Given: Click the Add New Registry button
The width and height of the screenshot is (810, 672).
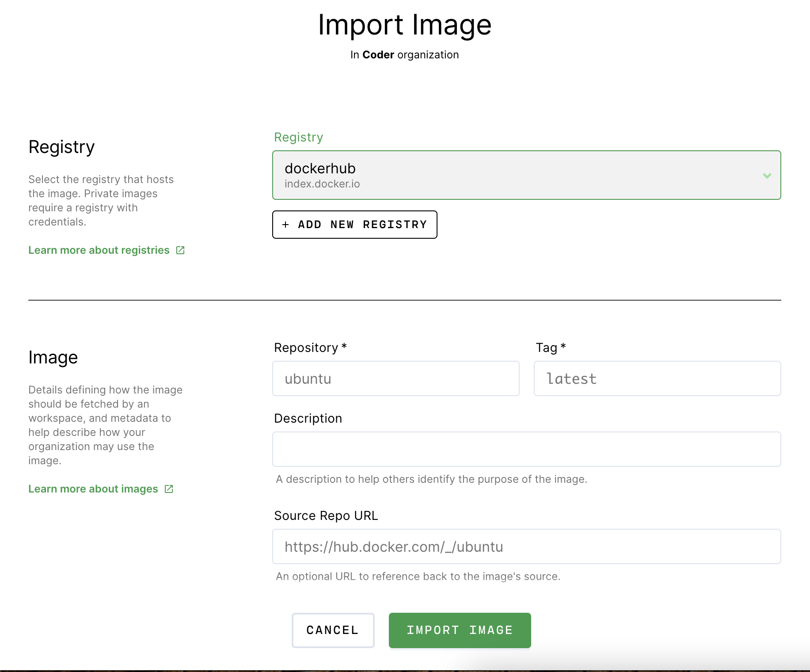Looking at the screenshot, I should [354, 225].
